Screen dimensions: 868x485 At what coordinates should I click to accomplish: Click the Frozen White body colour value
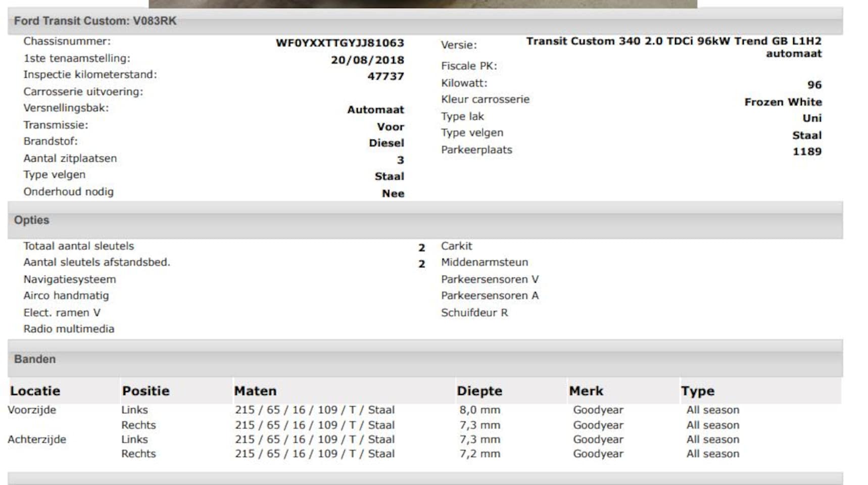783,102
